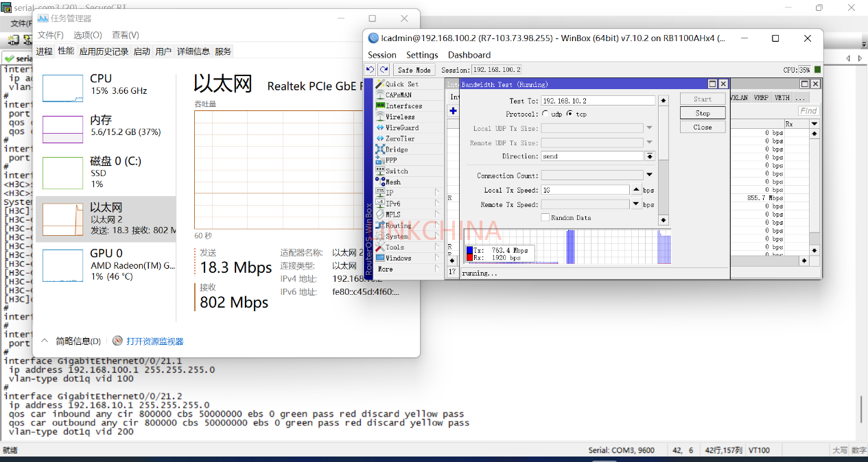This screenshot has height=462, width=868.
Task: Open the 文件(F) menu in Task Manager
Action: (x=51, y=35)
